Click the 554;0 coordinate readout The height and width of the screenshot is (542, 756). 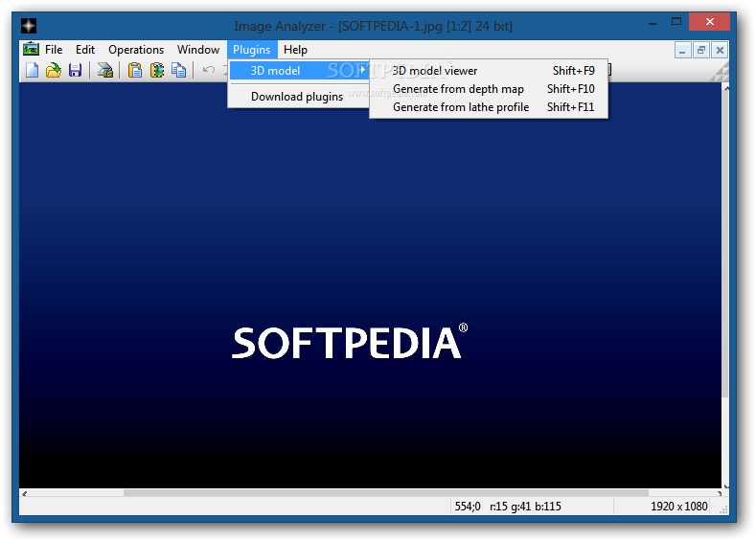pyautogui.click(x=468, y=507)
